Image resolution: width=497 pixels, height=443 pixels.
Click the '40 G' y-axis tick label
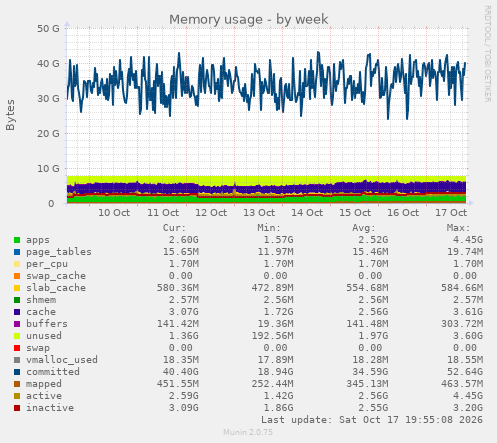point(48,64)
